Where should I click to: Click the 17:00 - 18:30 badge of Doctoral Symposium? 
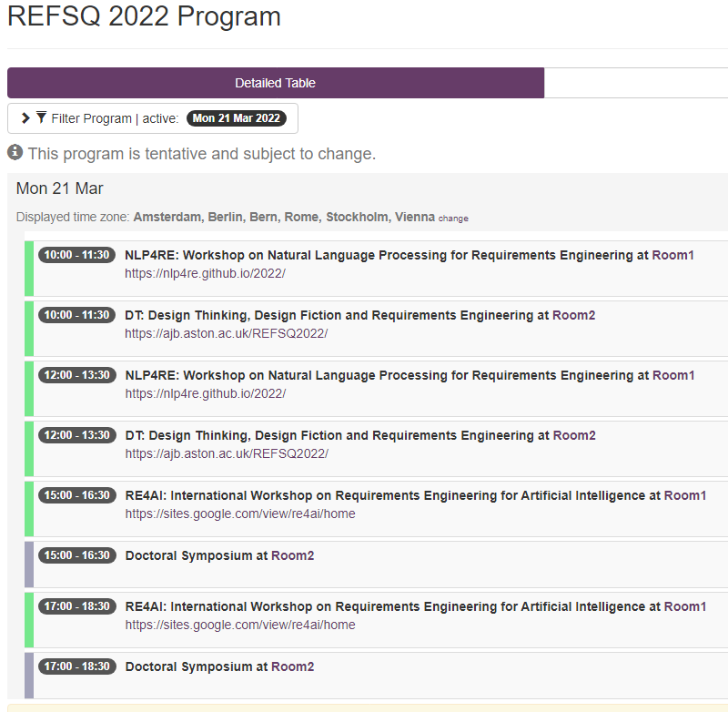point(77,666)
